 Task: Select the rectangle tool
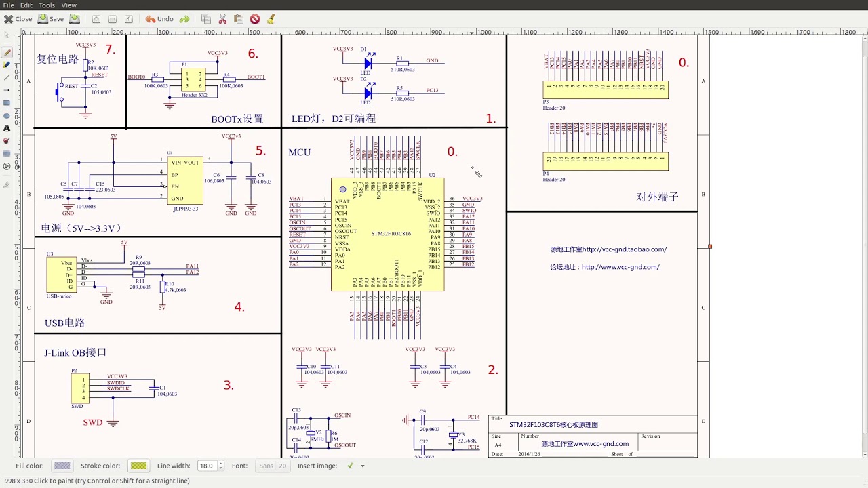tap(7, 103)
